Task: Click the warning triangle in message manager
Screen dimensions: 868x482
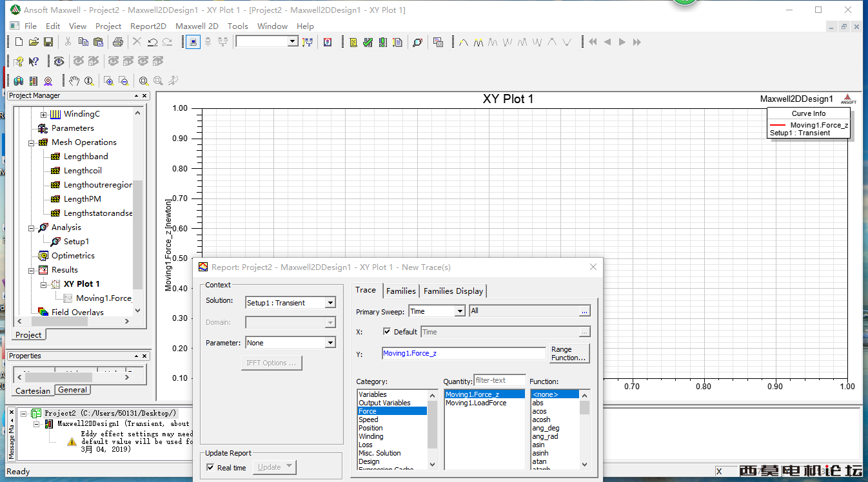Action: (72, 441)
